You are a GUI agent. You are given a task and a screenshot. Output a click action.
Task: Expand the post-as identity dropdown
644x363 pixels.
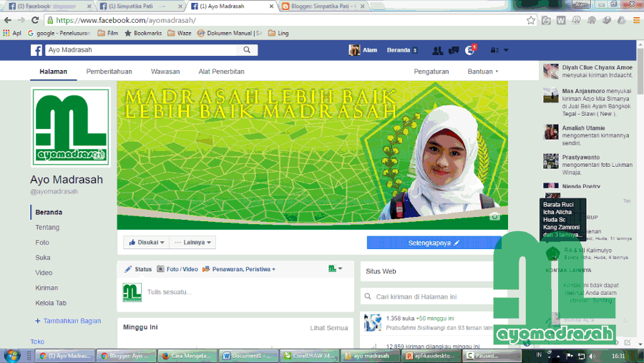[335, 269]
